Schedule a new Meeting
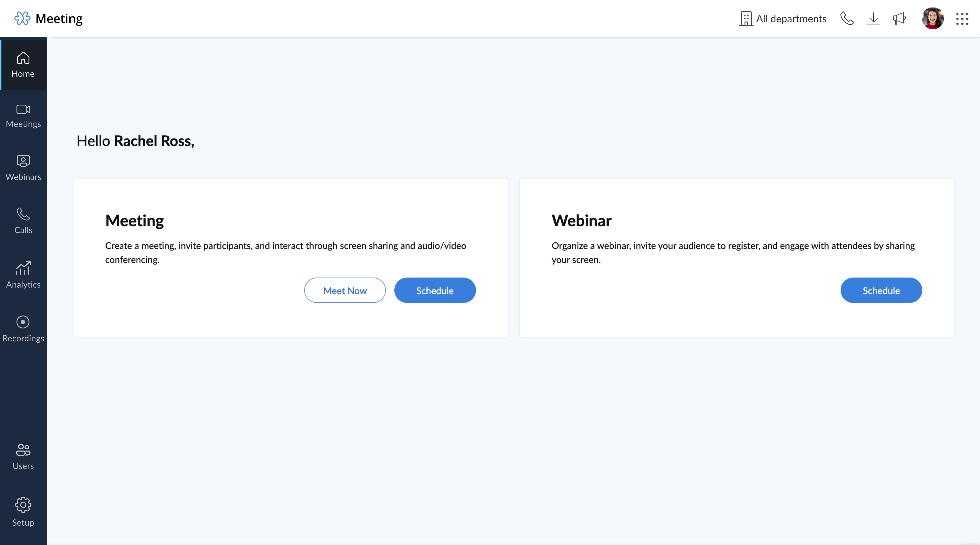Screen dimensions: 980x545 click(435, 290)
